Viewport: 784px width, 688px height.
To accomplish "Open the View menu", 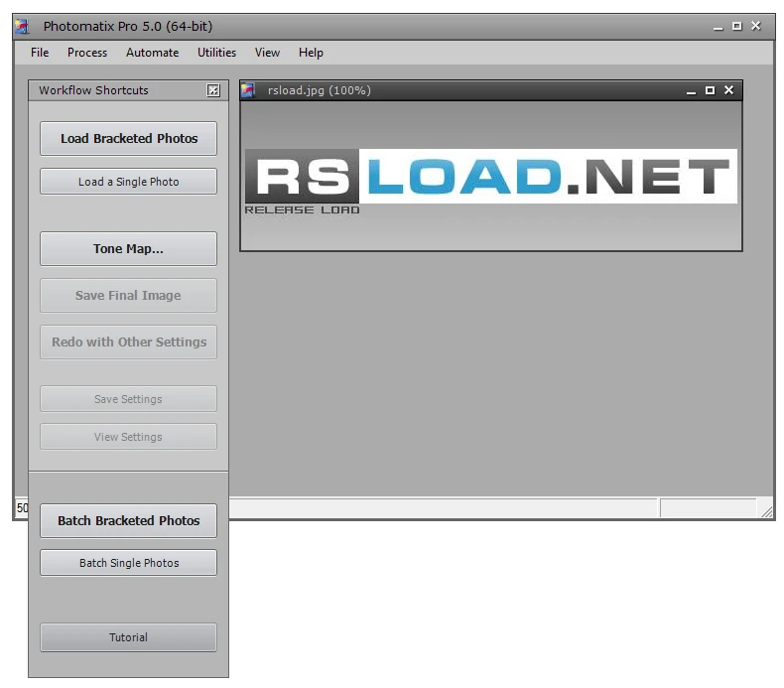I will (267, 53).
